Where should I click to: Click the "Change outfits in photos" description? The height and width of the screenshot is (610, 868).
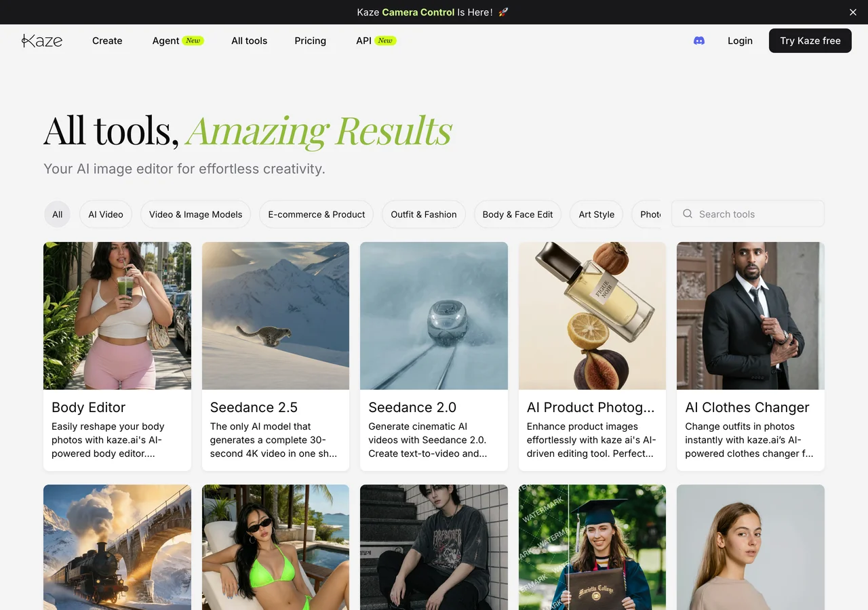[749, 440]
